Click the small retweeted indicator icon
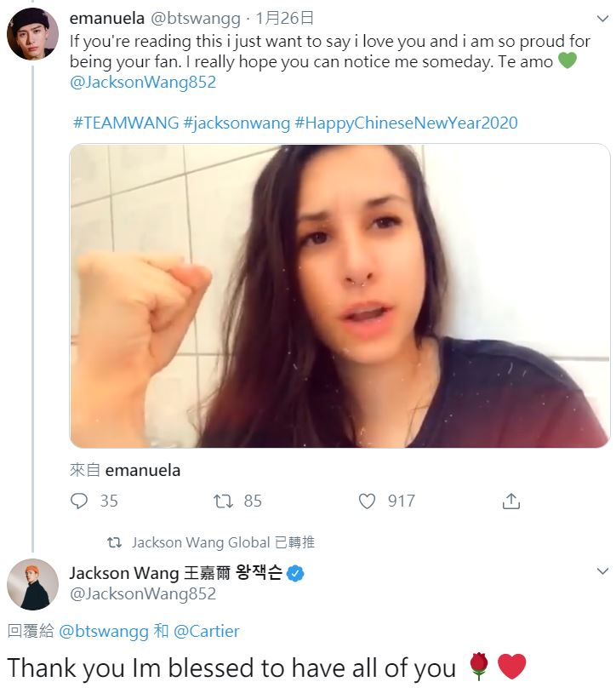The width and height of the screenshot is (616, 699). [114, 542]
